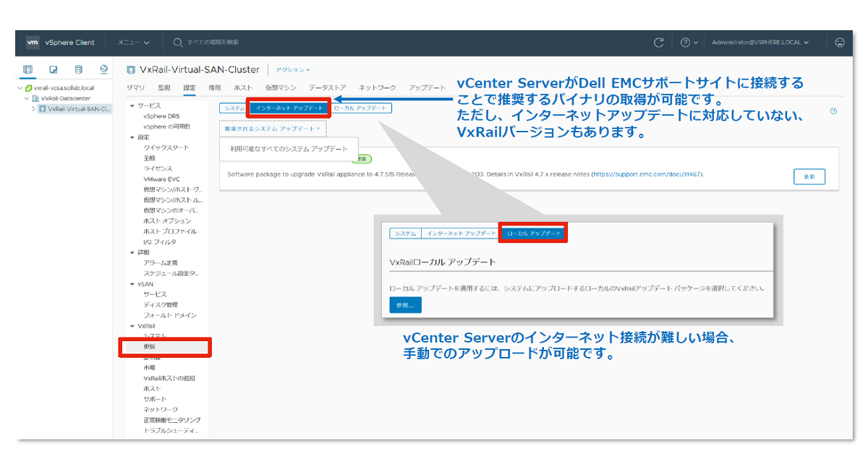Click 参照... button in local update inset
Screen dimensions: 868x472
[405, 305]
